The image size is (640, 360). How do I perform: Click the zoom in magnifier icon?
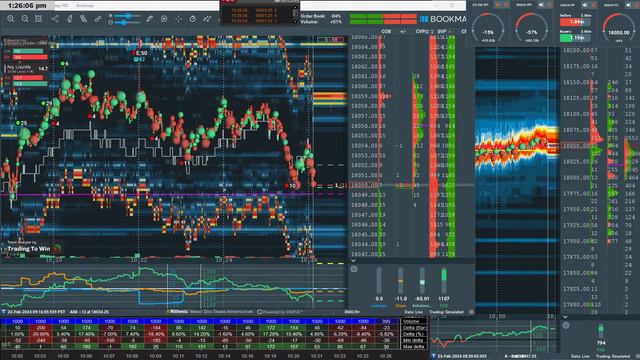click(x=11, y=19)
